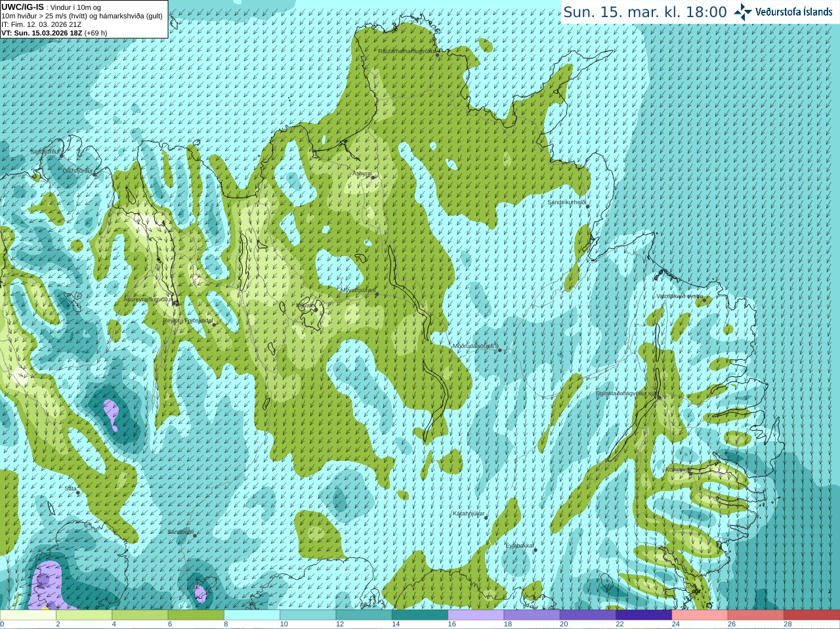Select the Raufarhafnarflugvöllur station marker
This screenshot has width=840, height=629.
(x=438, y=55)
